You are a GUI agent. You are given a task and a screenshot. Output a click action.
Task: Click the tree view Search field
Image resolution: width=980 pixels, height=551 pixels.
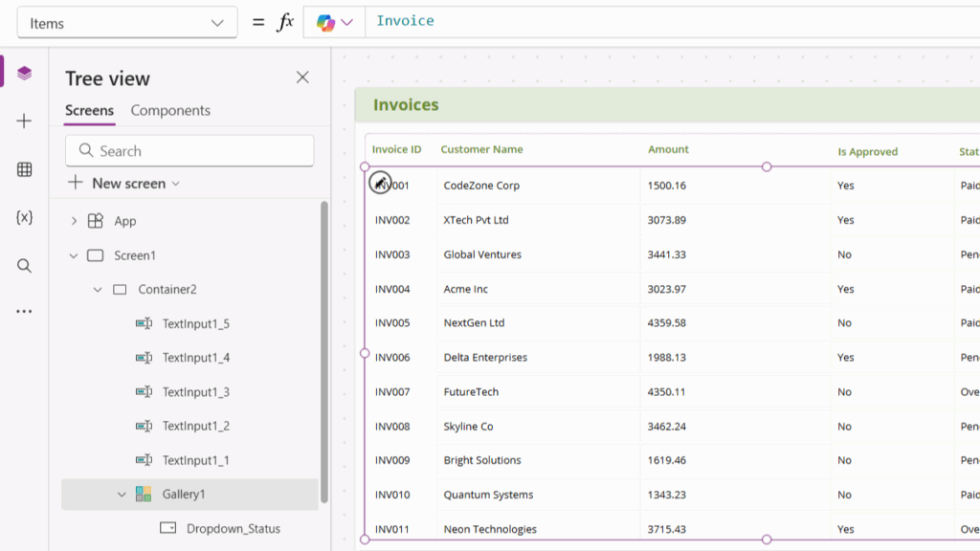tap(189, 150)
